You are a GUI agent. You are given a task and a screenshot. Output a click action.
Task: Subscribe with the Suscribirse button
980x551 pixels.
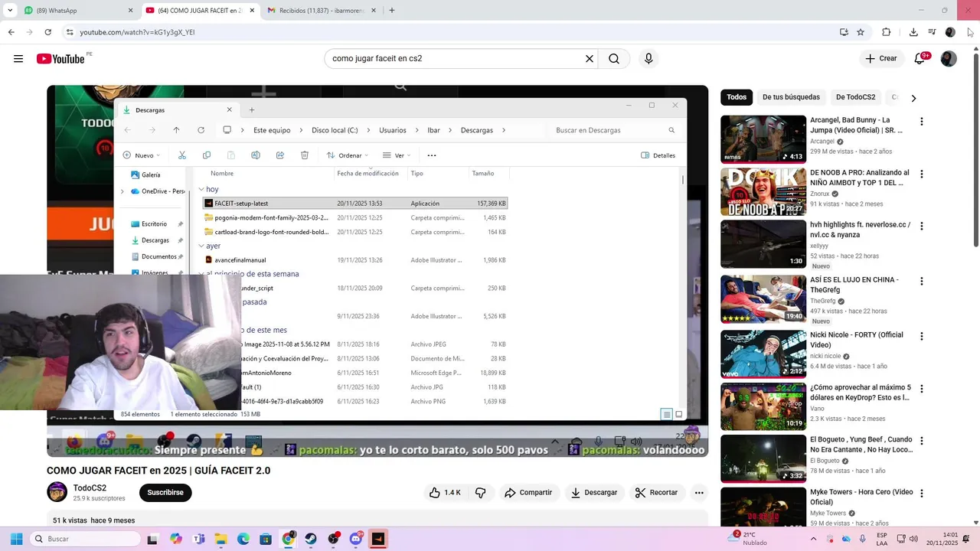(165, 493)
